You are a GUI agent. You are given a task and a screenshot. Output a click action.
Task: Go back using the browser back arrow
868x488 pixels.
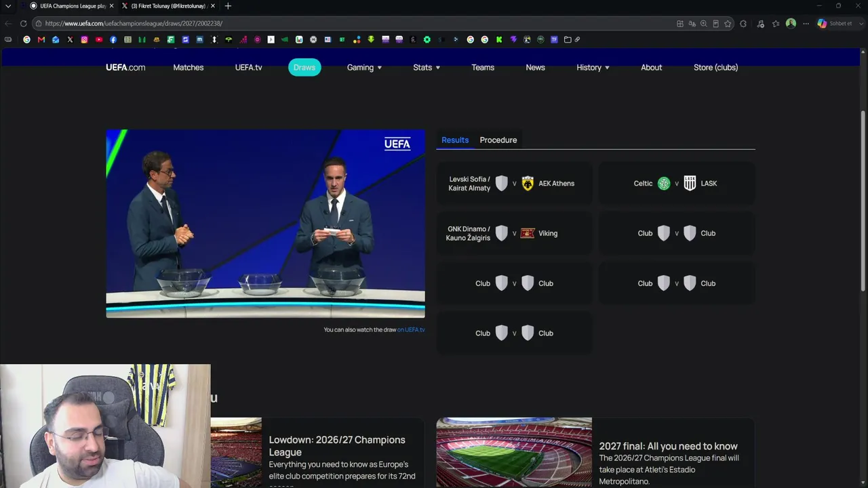click(x=8, y=24)
